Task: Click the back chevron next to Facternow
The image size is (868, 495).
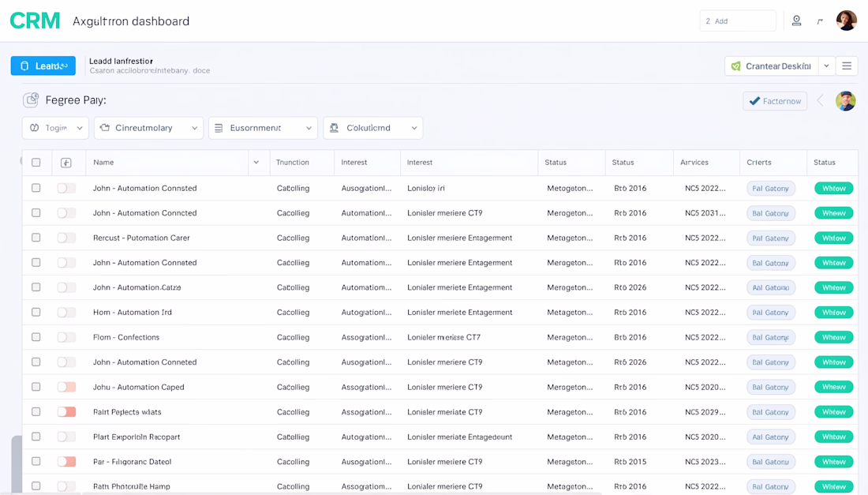Action: [x=821, y=101]
